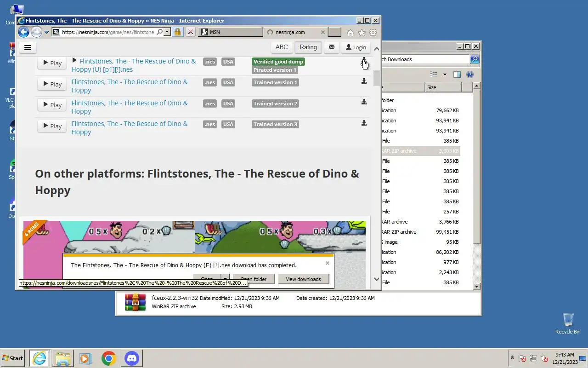Click the Verified good dump badge
Screen dimensions: 588x368
pyautogui.click(x=278, y=62)
